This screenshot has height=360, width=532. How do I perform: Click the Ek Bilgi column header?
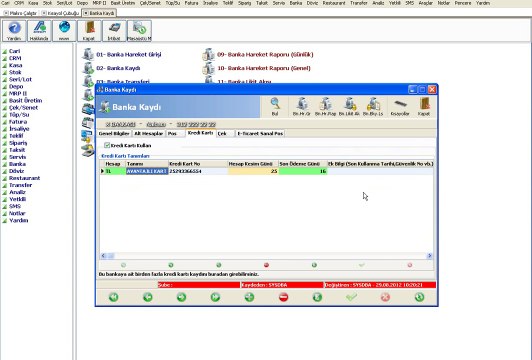(380, 164)
